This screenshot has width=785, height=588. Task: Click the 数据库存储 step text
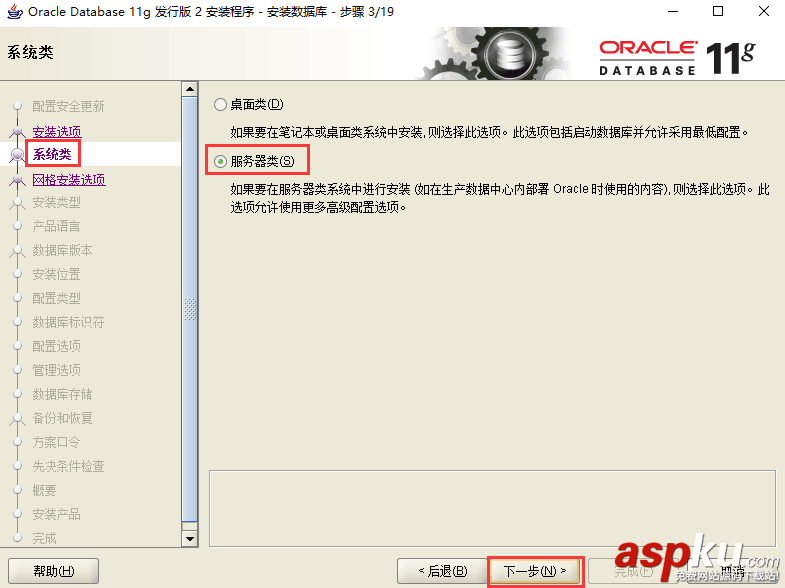62,394
